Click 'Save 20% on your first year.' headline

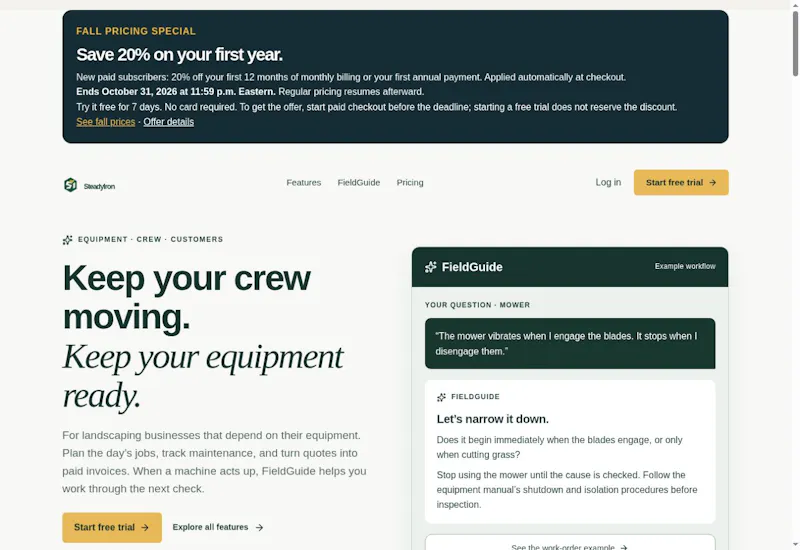[179, 55]
